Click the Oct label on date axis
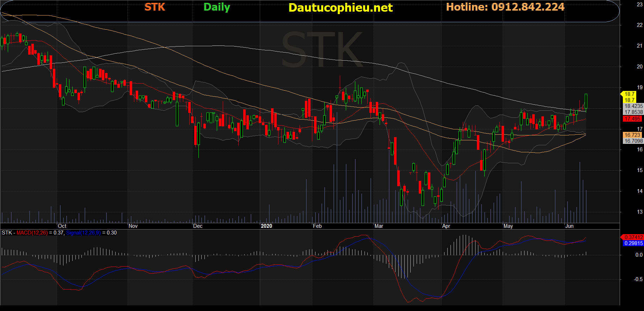The image size is (644, 311). 62,226
